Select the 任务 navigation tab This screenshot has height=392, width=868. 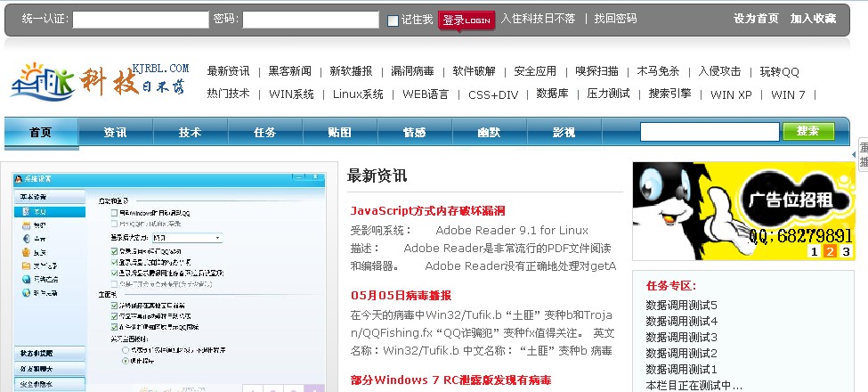(264, 133)
